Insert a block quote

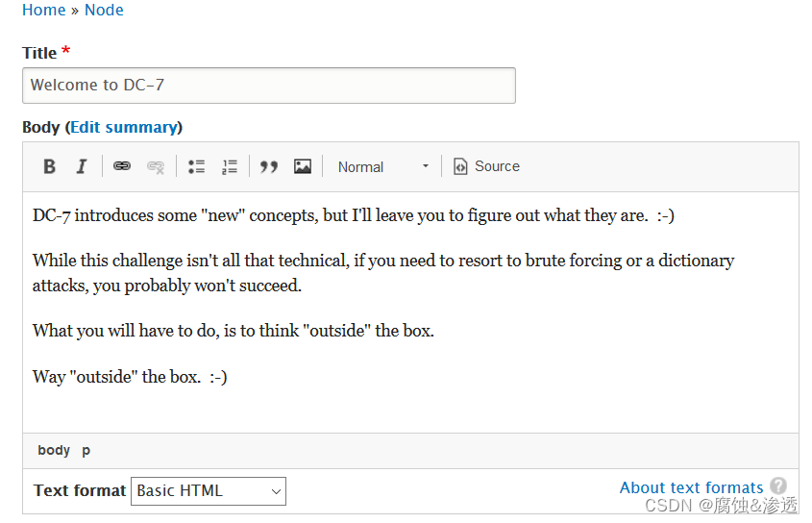tap(269, 166)
